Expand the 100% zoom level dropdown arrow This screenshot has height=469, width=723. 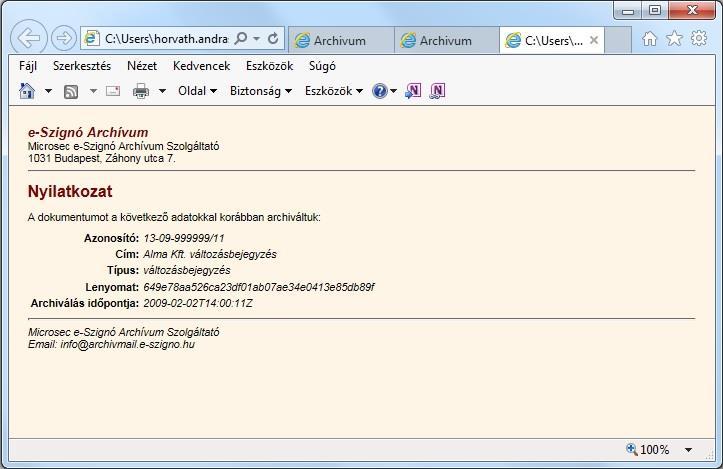688,450
